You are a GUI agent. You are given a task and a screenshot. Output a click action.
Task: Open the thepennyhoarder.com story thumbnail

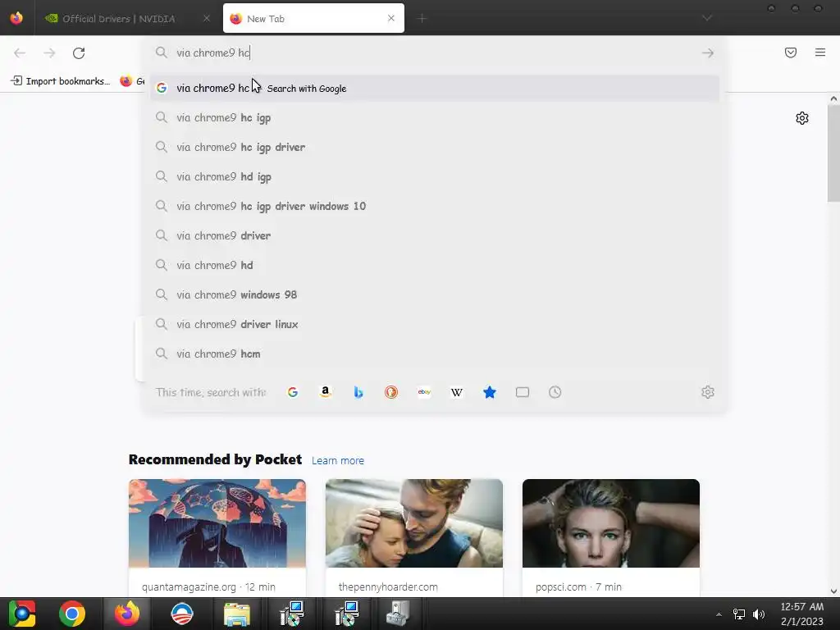point(414,523)
